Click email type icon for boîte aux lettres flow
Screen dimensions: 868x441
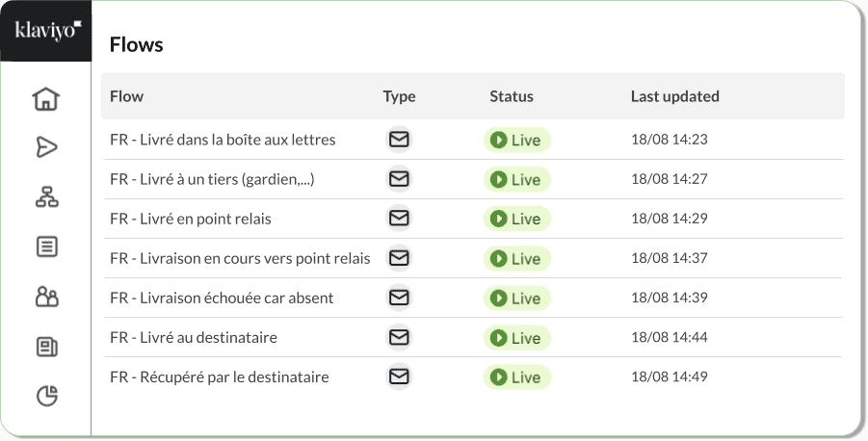[399, 140]
